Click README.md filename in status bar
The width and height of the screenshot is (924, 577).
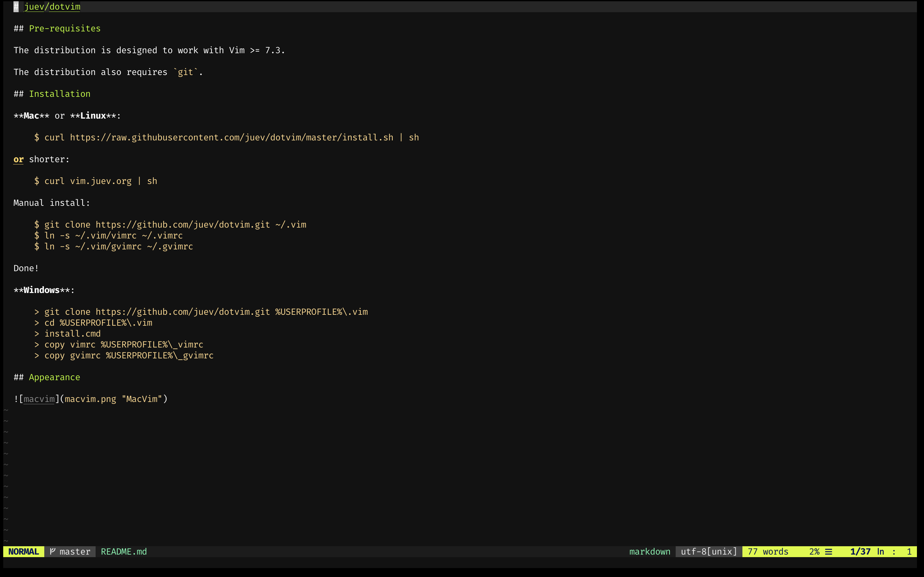[124, 551]
